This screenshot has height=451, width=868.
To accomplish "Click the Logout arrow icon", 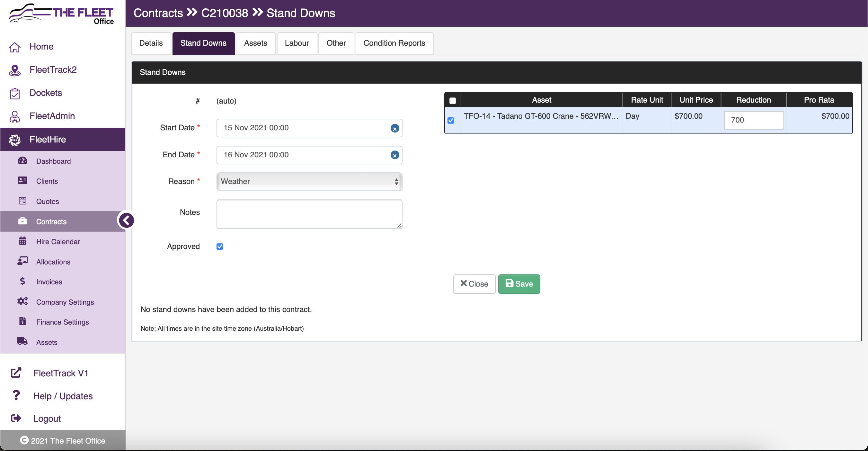I will pos(16,418).
